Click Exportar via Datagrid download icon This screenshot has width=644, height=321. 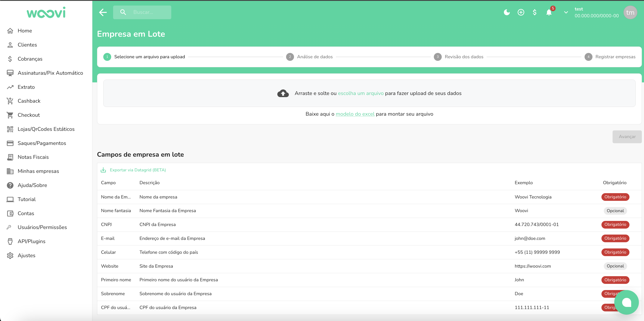pos(103,170)
